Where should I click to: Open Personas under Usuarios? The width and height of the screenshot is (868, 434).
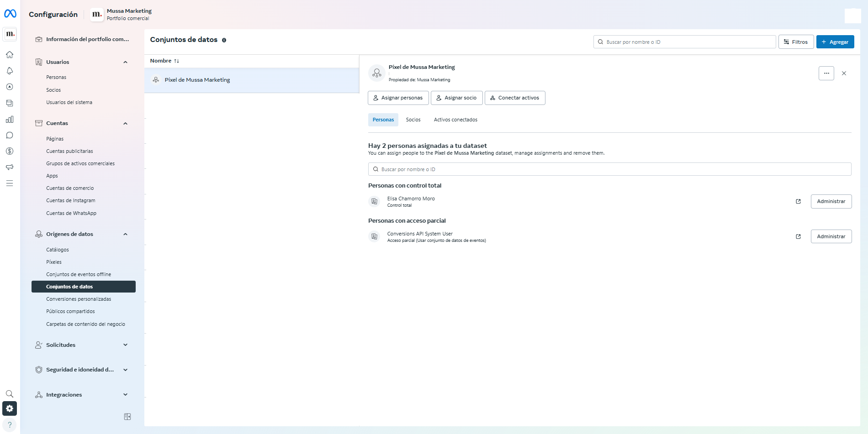[x=56, y=77]
